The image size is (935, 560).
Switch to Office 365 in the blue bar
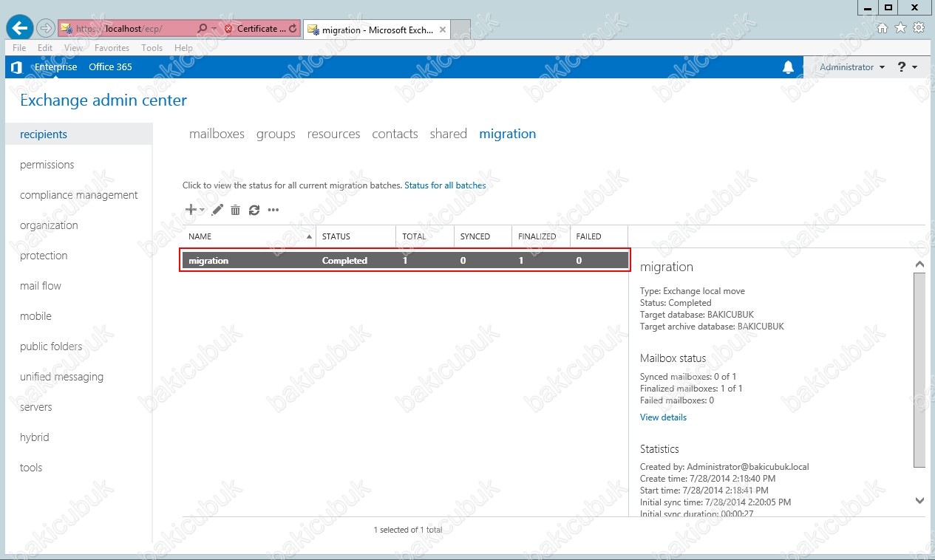point(110,67)
